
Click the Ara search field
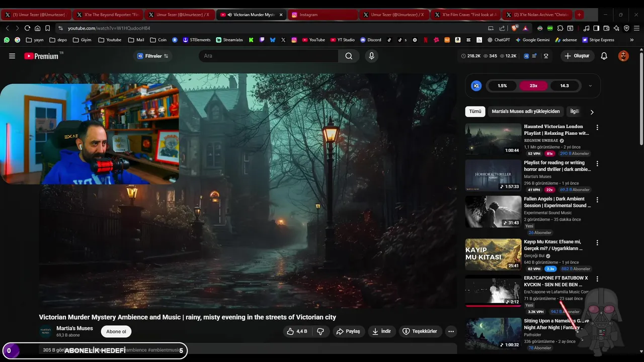(269, 56)
